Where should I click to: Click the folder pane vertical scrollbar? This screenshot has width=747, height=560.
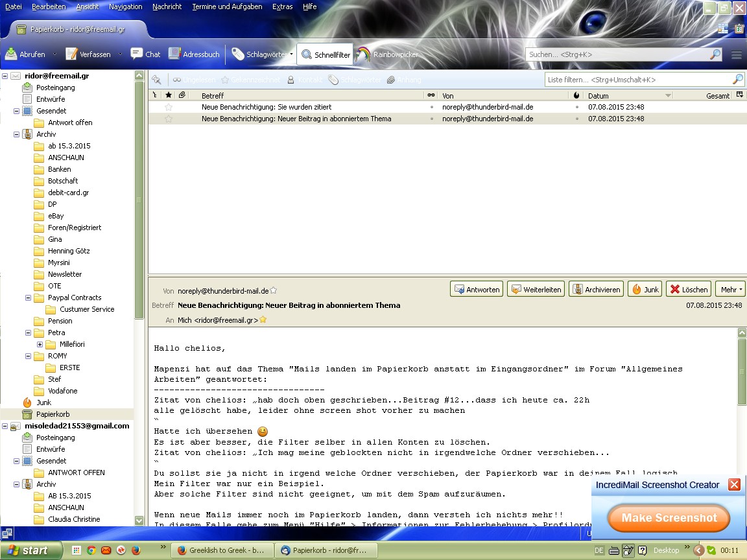139,201
